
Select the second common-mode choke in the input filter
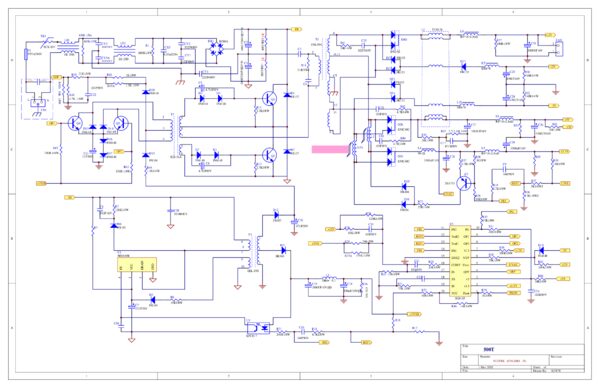[123, 50]
